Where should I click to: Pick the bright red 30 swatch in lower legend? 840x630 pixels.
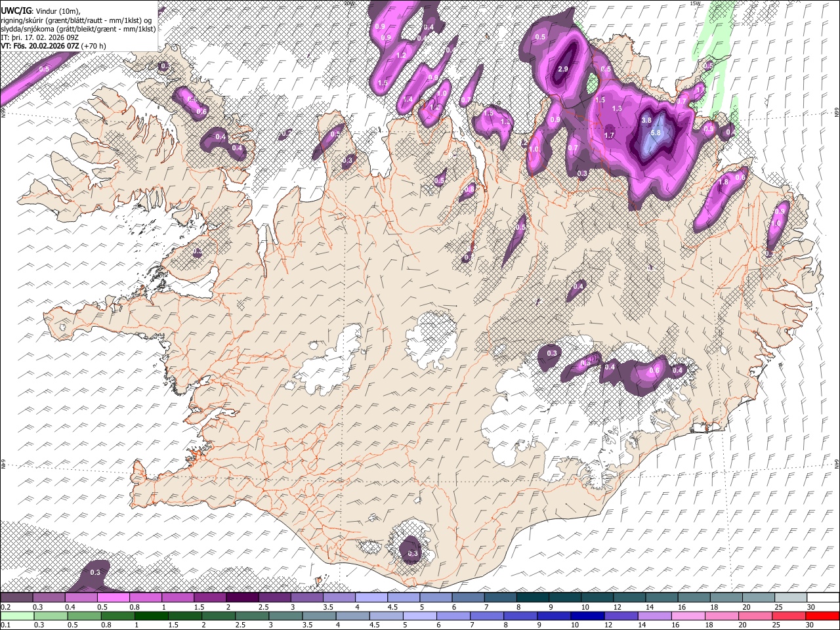point(823,616)
